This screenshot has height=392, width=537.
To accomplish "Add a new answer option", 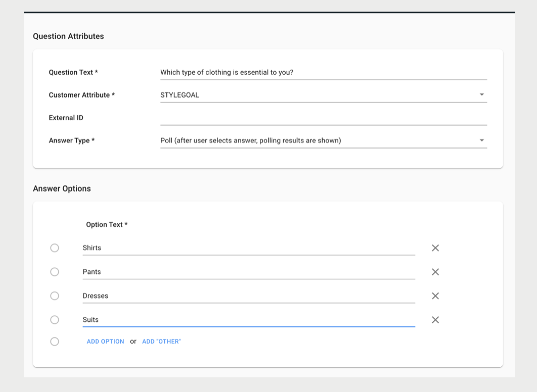I will coord(106,341).
